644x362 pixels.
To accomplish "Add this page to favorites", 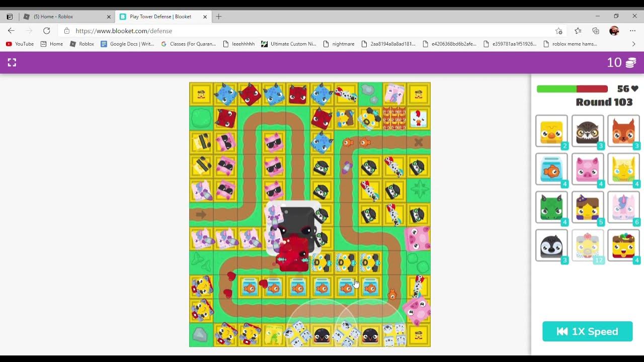I will point(558,31).
